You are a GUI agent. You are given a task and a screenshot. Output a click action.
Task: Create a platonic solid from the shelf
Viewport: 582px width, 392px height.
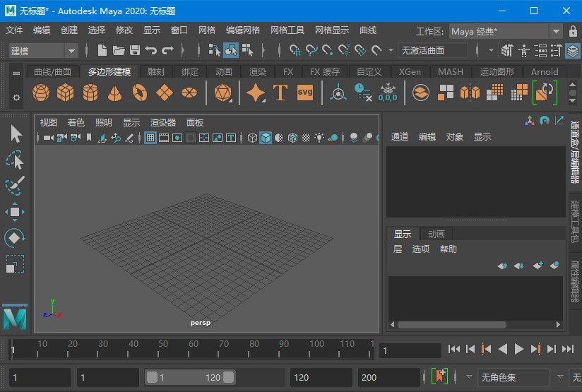222,93
